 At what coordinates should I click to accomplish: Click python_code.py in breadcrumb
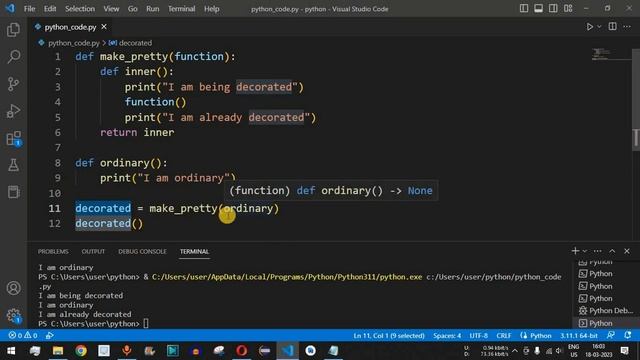click(73, 43)
